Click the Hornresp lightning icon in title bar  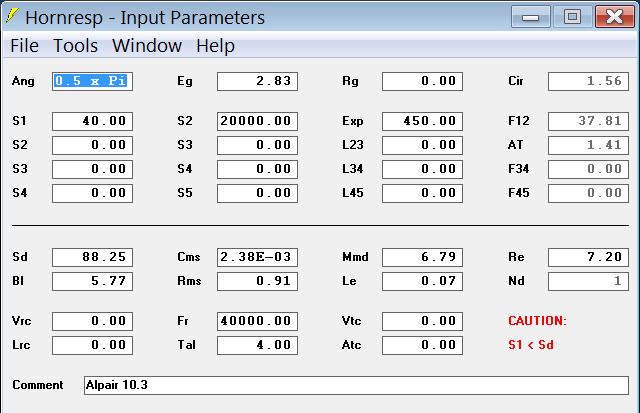tap(12, 16)
